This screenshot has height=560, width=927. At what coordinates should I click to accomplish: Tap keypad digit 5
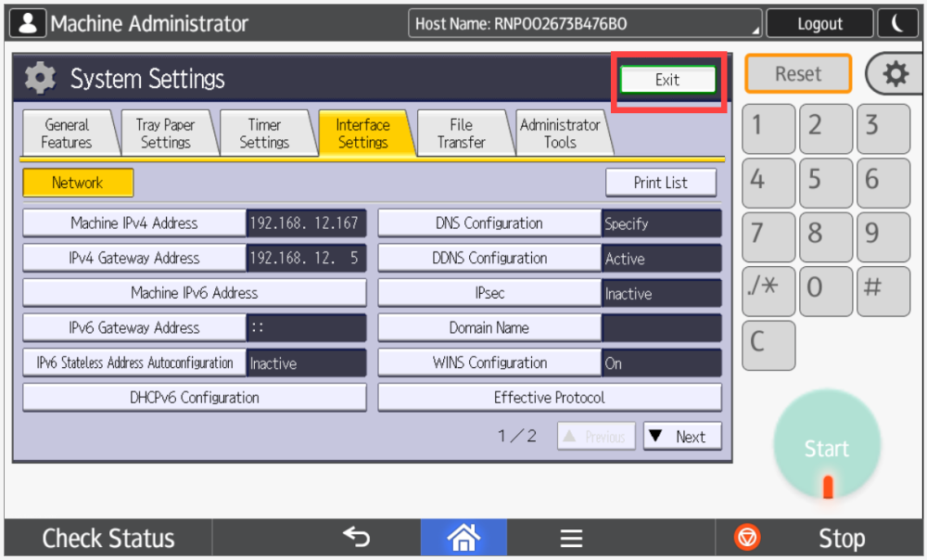pyautogui.click(x=826, y=183)
